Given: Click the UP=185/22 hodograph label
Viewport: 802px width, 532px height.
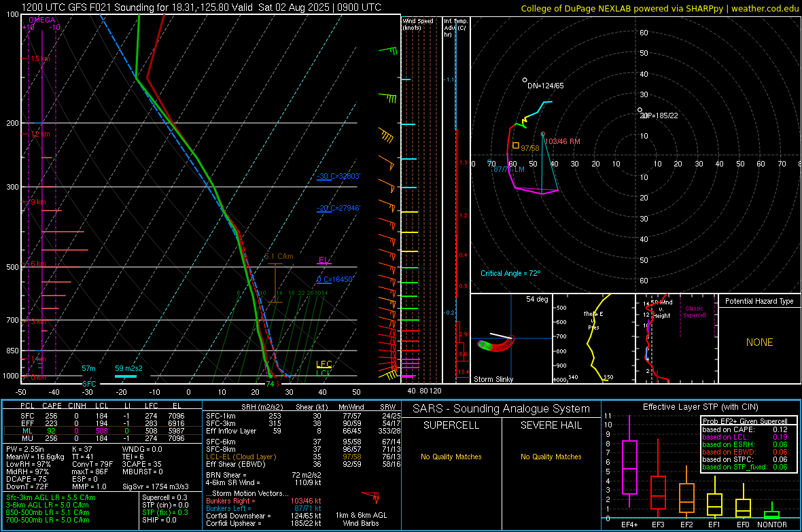Looking at the screenshot, I should point(659,116).
